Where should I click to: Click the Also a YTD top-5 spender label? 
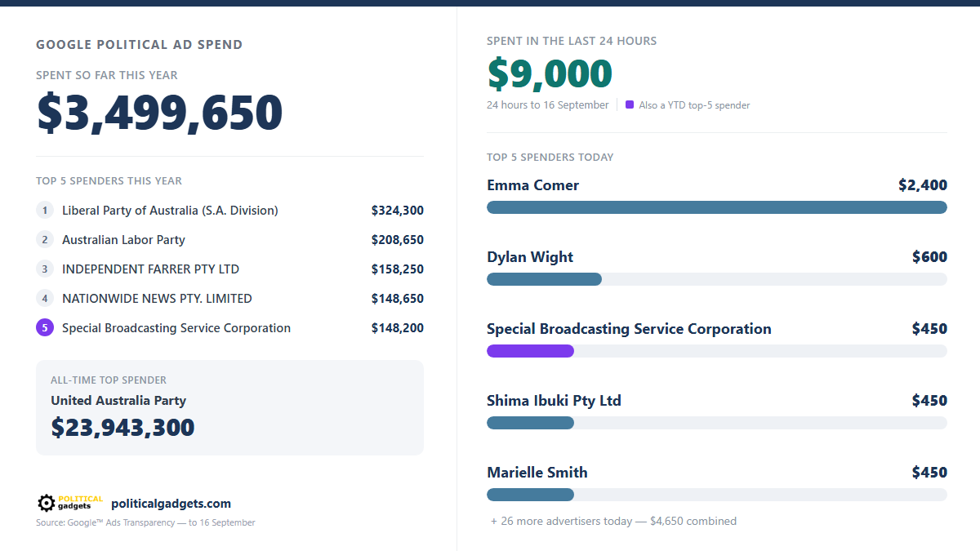click(694, 104)
